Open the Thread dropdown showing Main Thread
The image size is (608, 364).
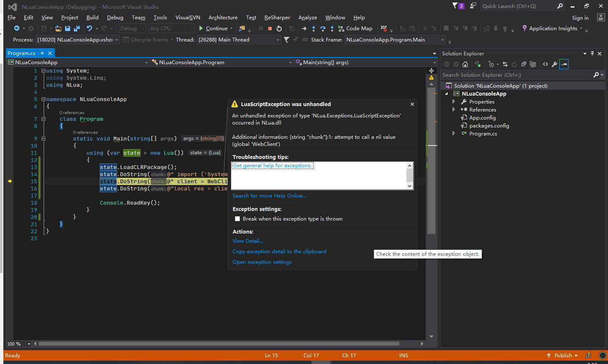pyautogui.click(x=278, y=40)
